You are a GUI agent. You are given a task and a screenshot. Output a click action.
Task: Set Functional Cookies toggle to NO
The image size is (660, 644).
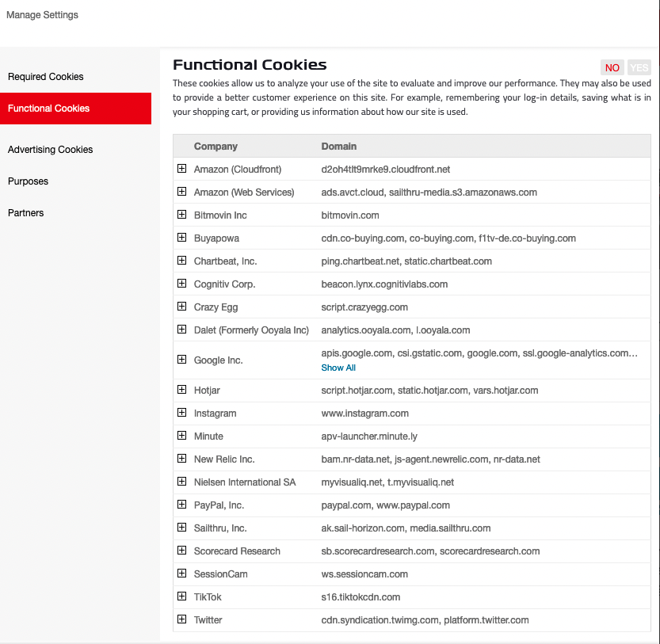point(612,68)
